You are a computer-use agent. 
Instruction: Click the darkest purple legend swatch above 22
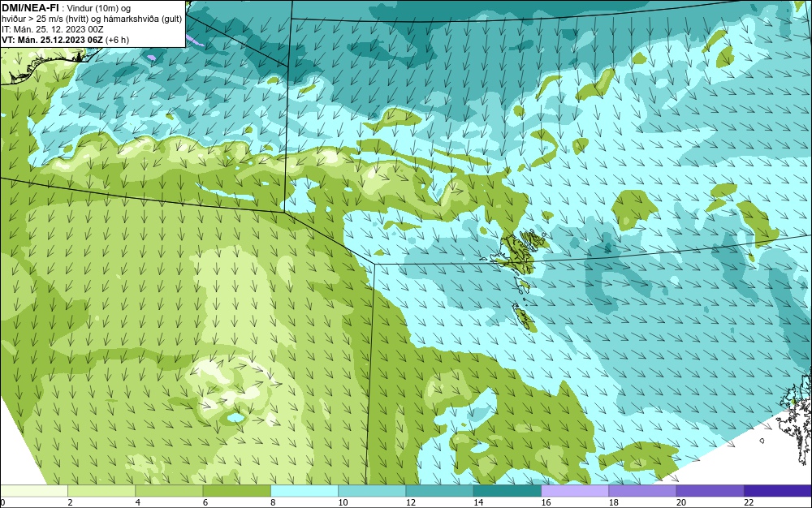[x=778, y=490]
